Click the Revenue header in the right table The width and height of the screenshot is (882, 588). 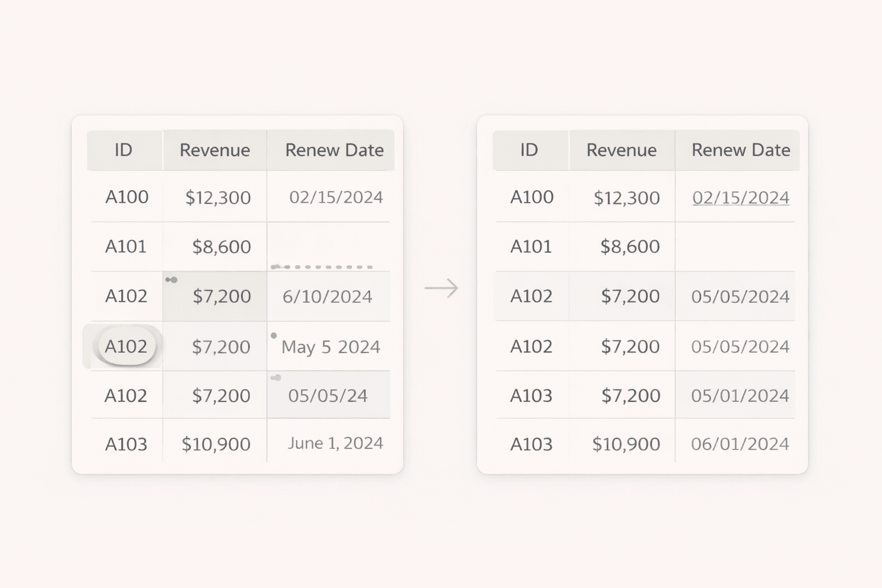pyautogui.click(x=621, y=150)
